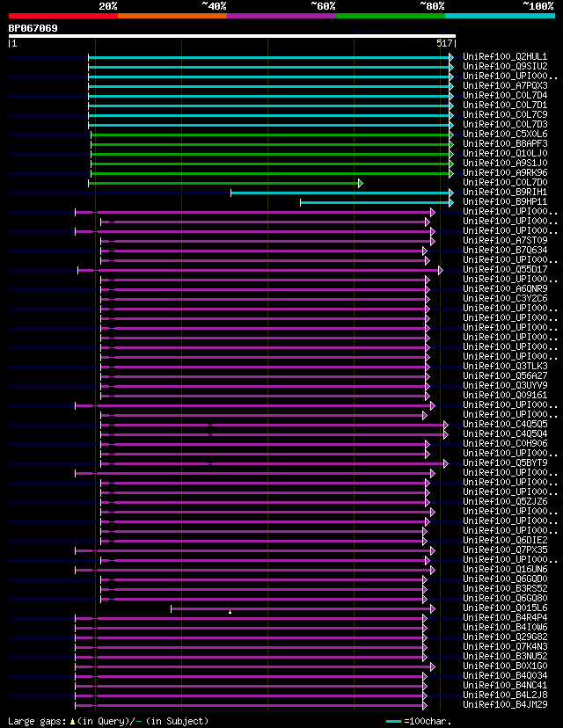
Task: Click the UniRef100_Q29G82 label
Action: click(505, 637)
